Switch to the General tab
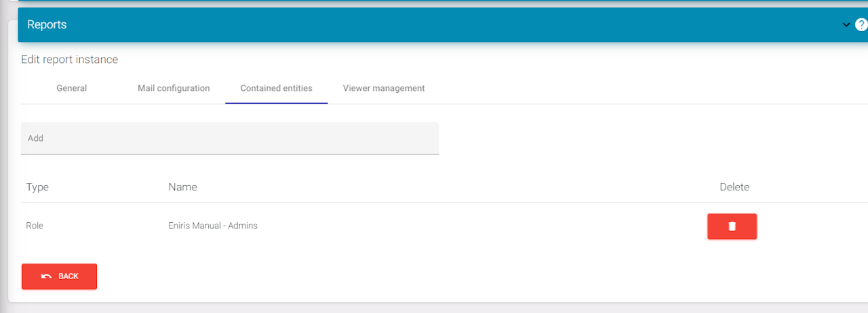The width and height of the screenshot is (868, 313). click(71, 88)
